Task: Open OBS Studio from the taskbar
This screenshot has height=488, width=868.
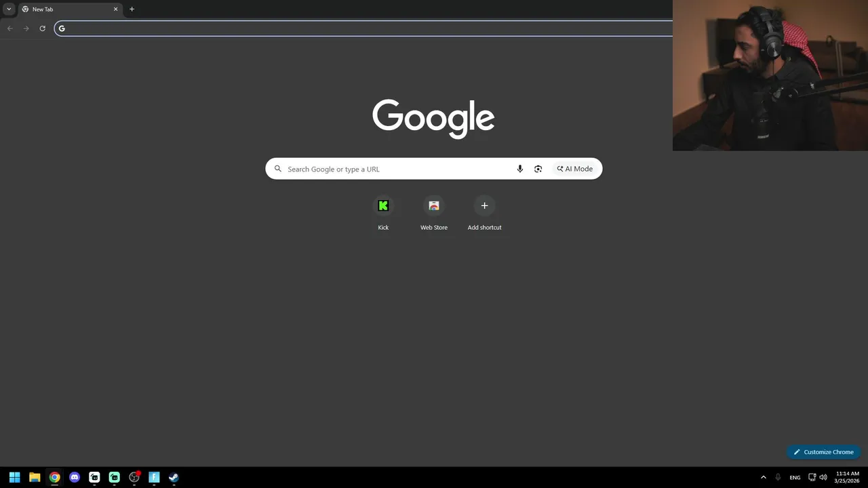Action: pyautogui.click(x=134, y=477)
